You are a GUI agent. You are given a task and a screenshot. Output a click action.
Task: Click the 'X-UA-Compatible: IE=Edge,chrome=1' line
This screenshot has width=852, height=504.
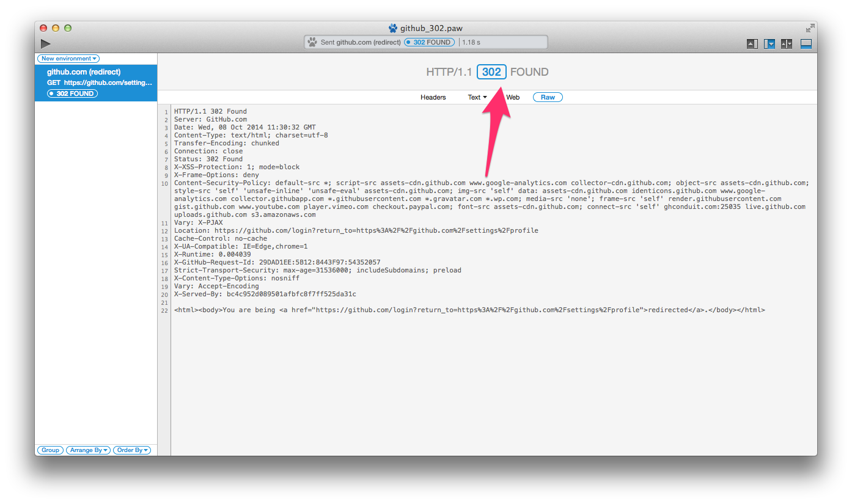tap(241, 247)
